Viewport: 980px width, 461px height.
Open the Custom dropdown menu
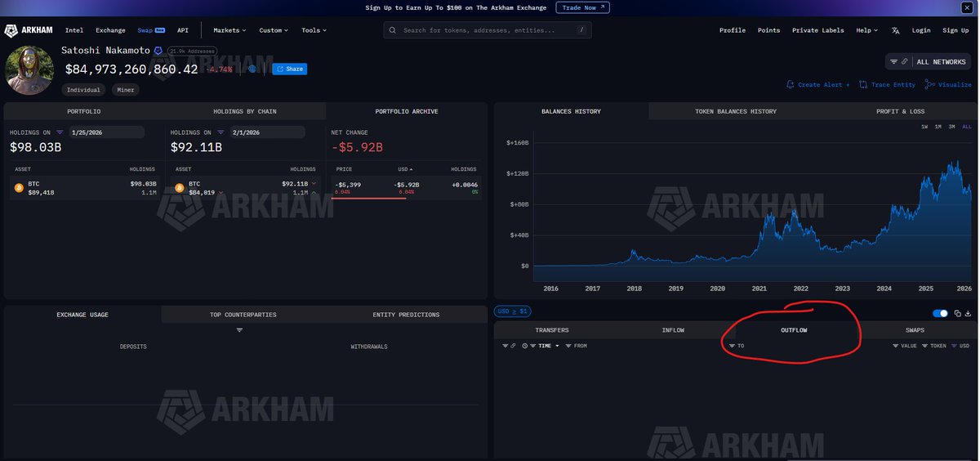[x=274, y=30]
